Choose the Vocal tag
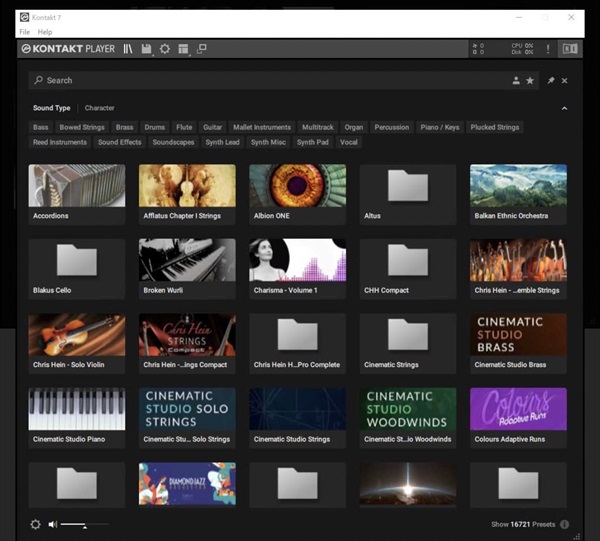 [x=349, y=142]
